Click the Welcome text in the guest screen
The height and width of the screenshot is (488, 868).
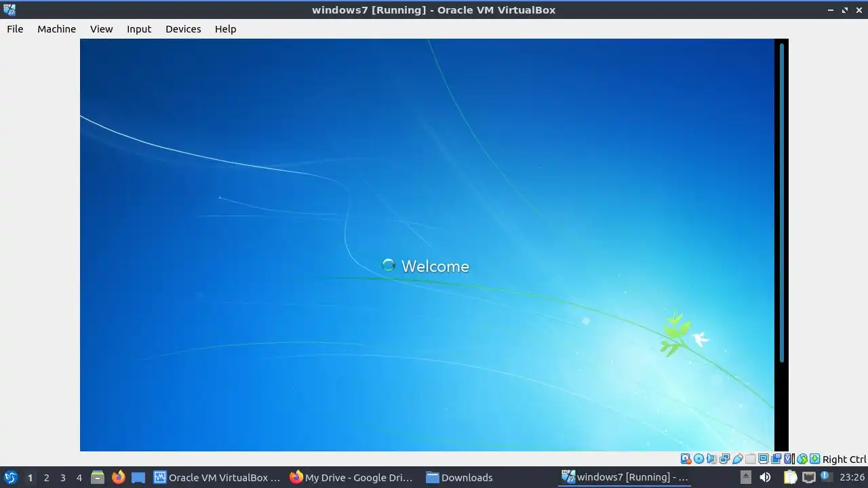(435, 266)
